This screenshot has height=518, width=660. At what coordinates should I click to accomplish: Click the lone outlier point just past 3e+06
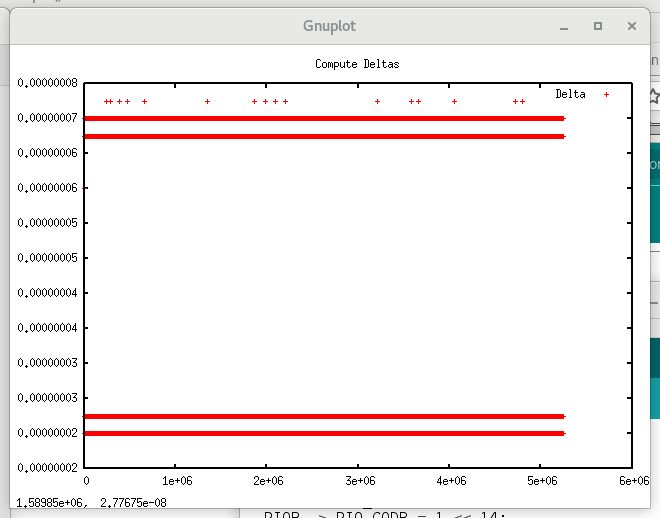coord(378,101)
